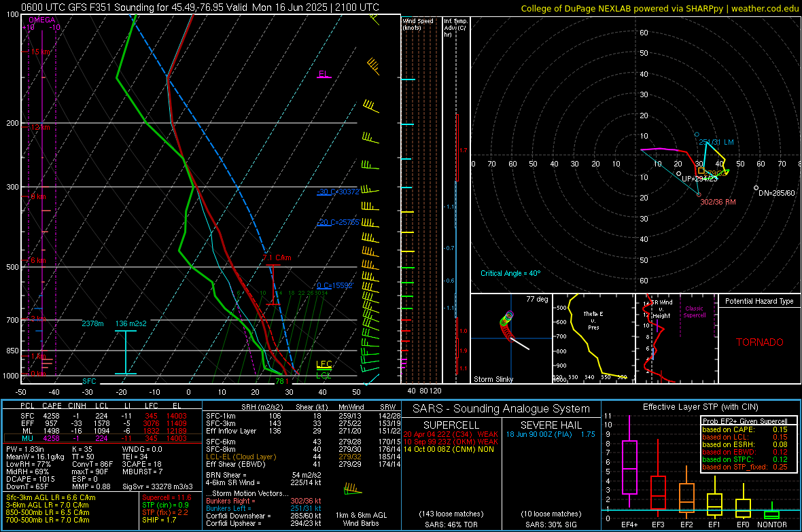The height and width of the screenshot is (532, 802).
Task: Click the magenta OMEGA label
Action: point(42,20)
